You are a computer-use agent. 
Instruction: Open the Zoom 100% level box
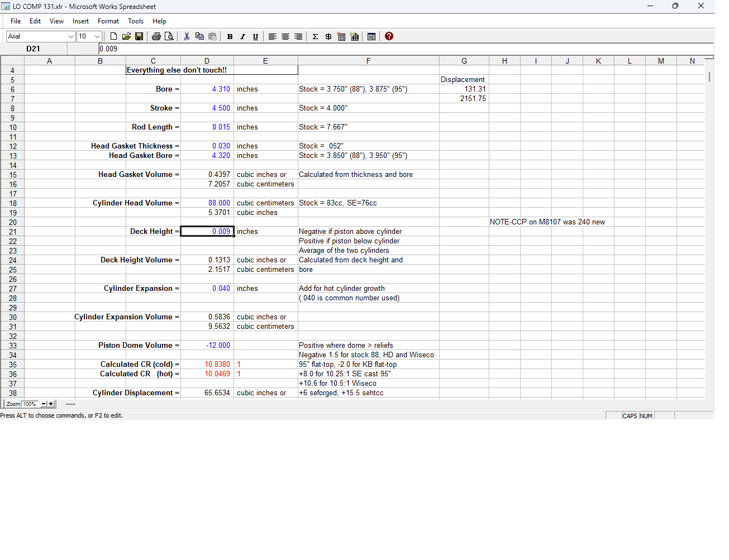[x=30, y=404]
